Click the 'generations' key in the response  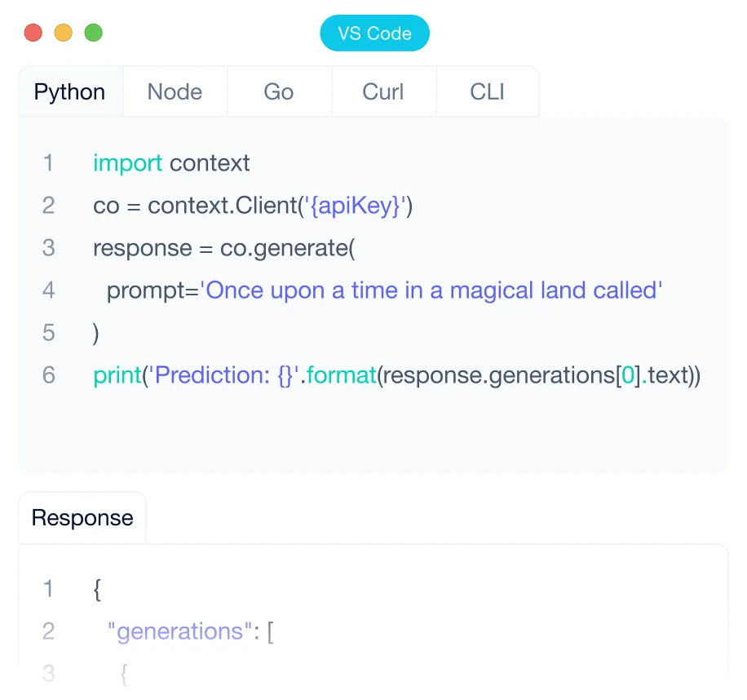[x=179, y=631]
